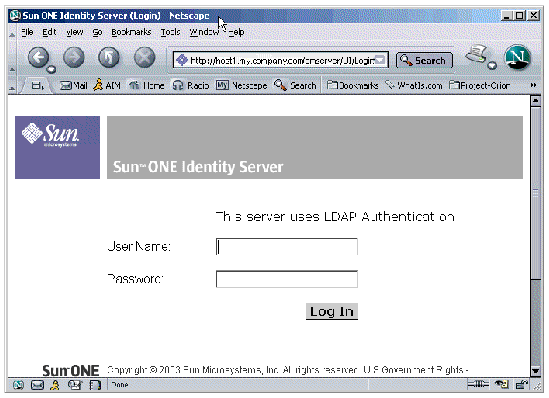Open Navigator from the status bar icon
Viewport: 549px width, 398px height.
19,385
